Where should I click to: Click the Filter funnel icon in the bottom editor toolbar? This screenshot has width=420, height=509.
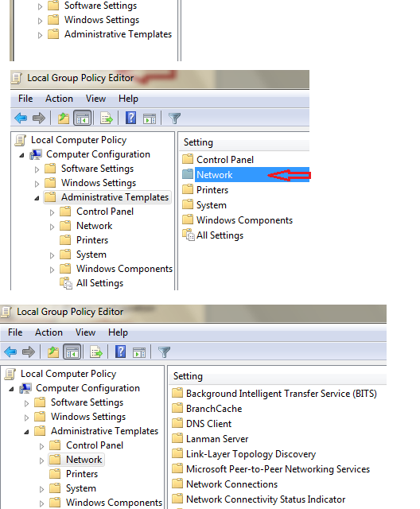pos(164,352)
